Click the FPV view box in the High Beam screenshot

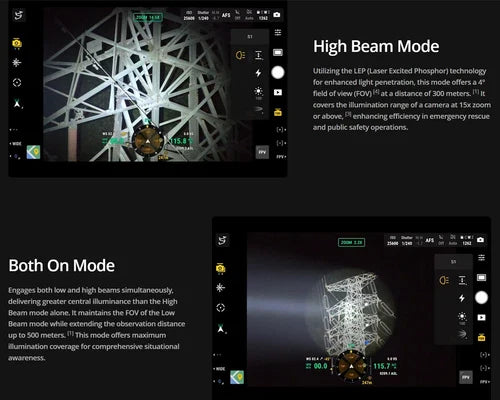tap(262, 152)
